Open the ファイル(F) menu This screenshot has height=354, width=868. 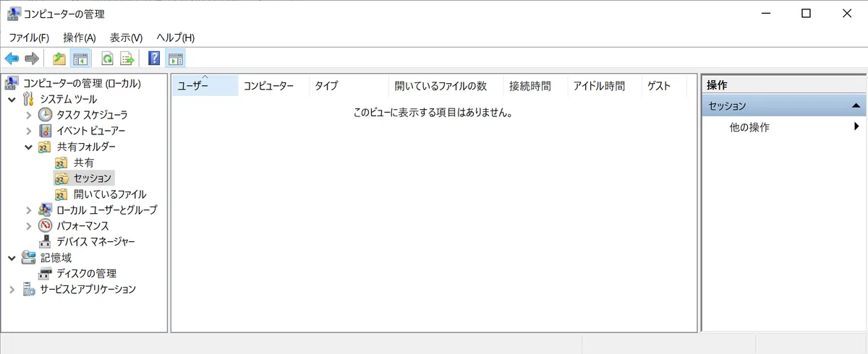point(29,38)
